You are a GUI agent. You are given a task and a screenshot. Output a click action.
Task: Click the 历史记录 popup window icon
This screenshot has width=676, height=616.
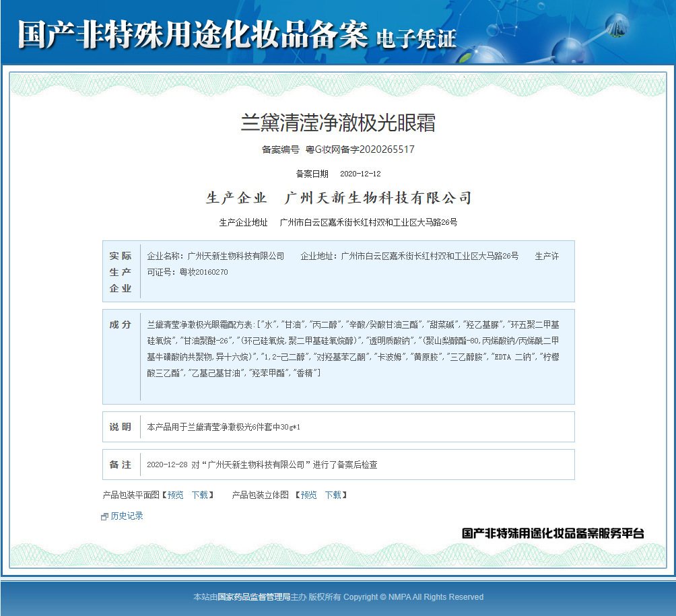pyautogui.click(x=104, y=516)
